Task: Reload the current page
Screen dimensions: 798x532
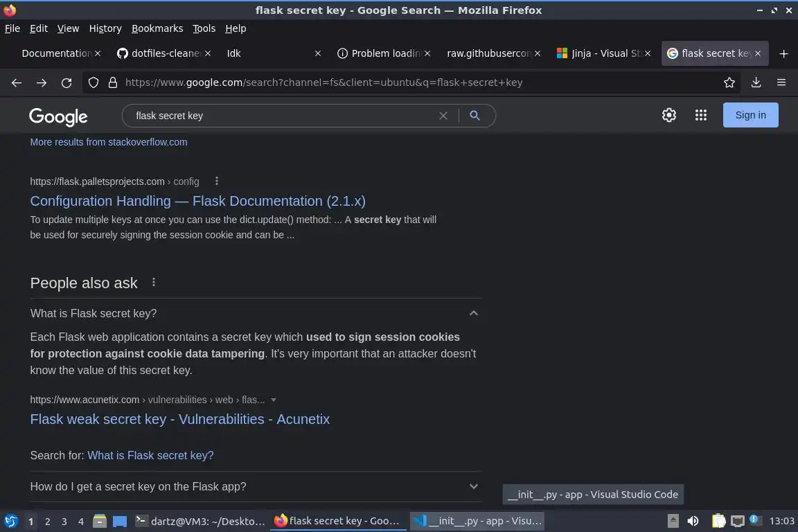Action: (66, 82)
